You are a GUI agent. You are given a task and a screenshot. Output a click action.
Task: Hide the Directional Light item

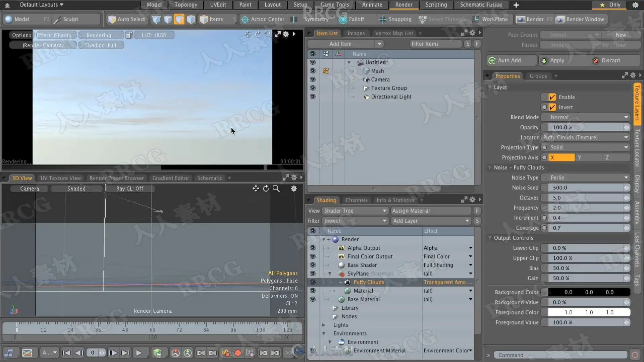(x=313, y=97)
